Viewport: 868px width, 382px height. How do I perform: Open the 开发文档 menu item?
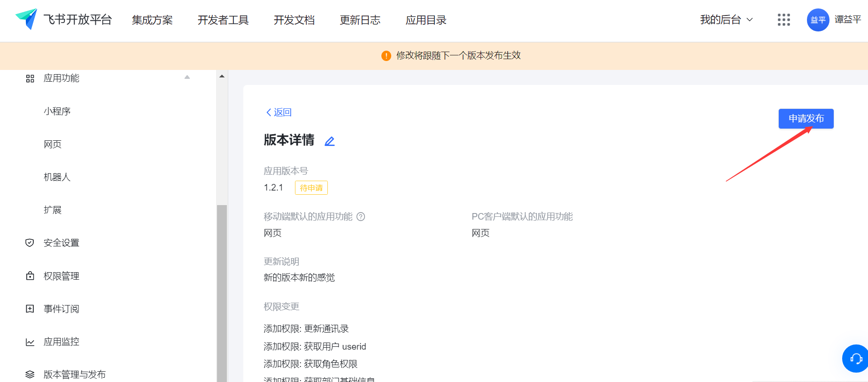[294, 20]
